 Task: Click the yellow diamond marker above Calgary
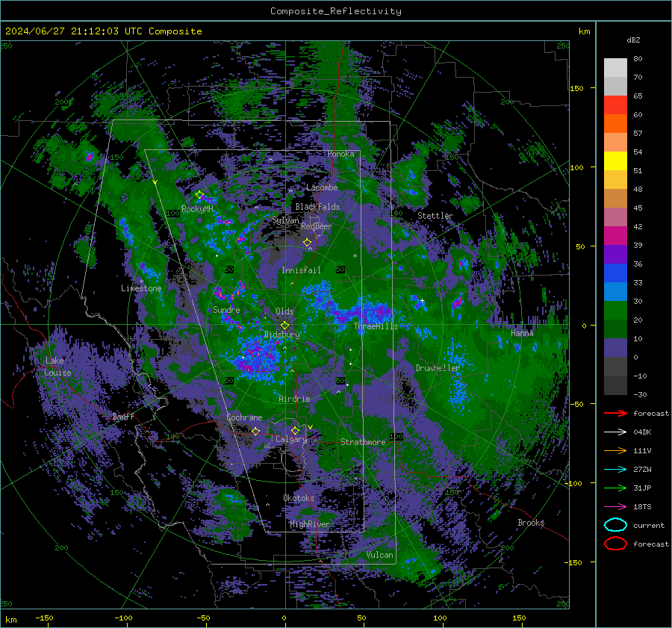295,430
